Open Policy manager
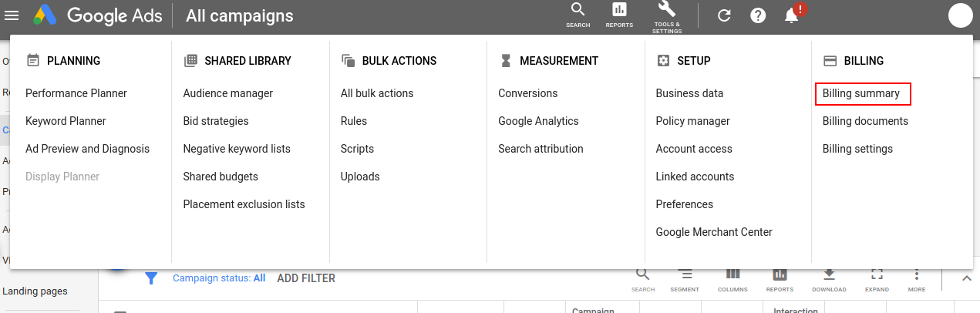The width and height of the screenshot is (980, 313). coord(692,121)
